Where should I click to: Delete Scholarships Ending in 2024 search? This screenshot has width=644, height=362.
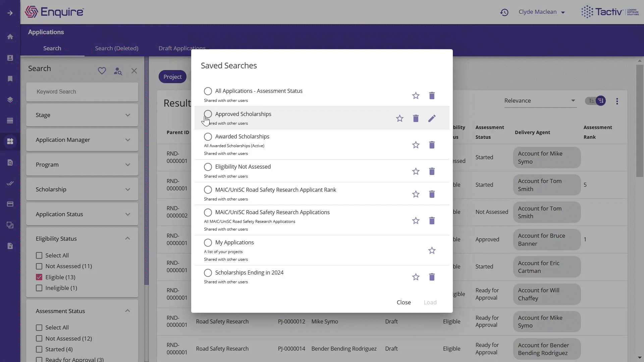tap(432, 277)
